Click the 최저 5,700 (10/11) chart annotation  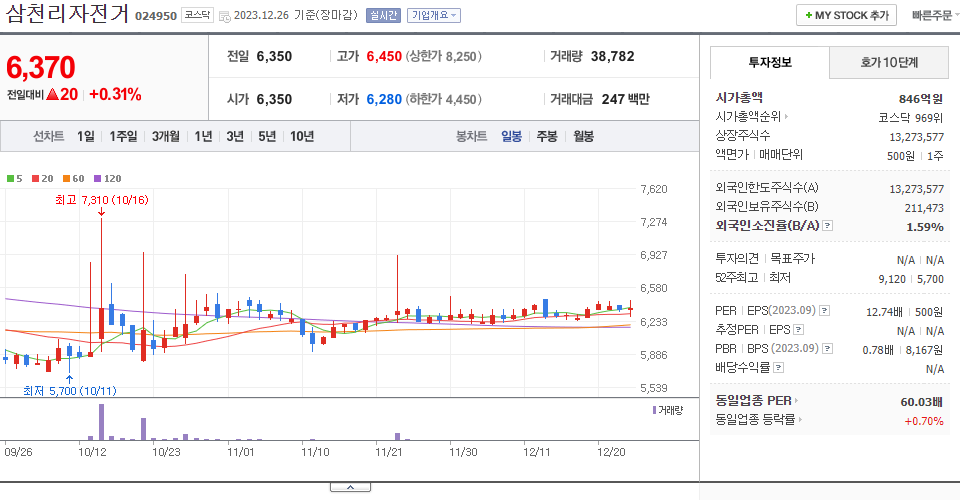click(70, 391)
